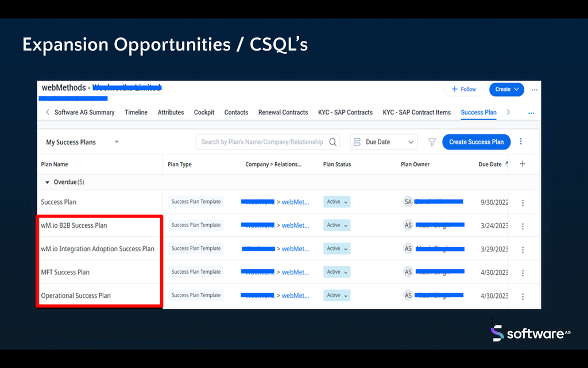Viewport: 588px width, 368px height.
Task: Click the 9/30/2022 due date cell
Action: 494,202
